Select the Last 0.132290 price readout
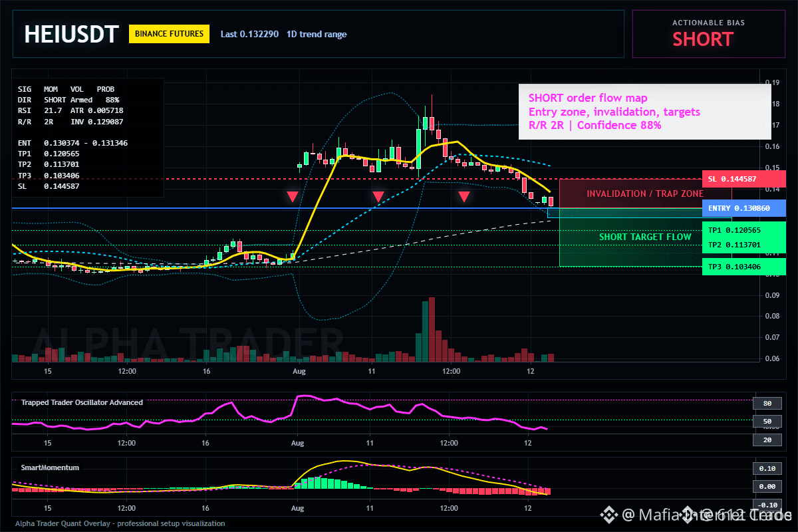The width and height of the screenshot is (798, 532). [250, 34]
